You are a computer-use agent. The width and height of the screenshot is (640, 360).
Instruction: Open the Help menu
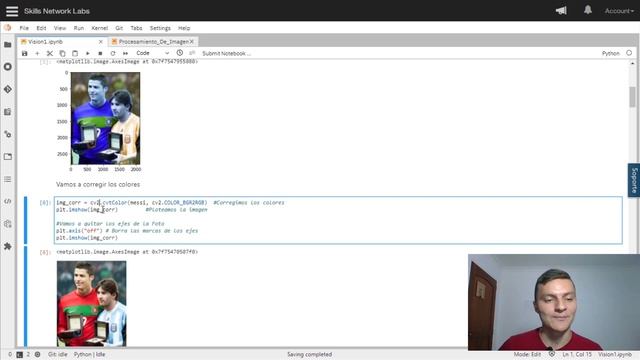pos(184,28)
